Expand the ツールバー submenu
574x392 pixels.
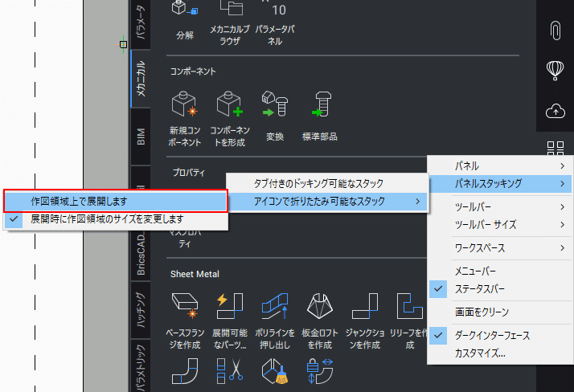coord(500,206)
